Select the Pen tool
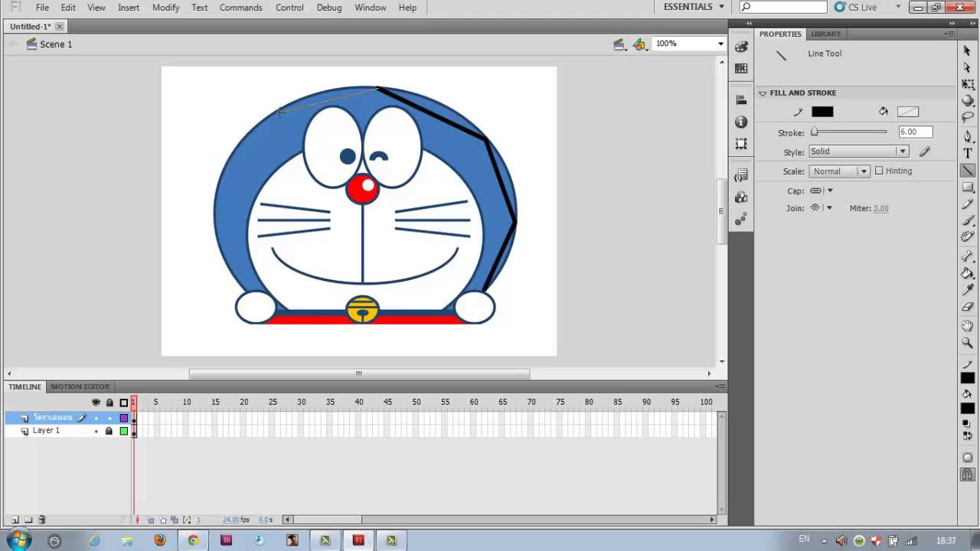Viewport: 980px width, 551px height. point(968,137)
